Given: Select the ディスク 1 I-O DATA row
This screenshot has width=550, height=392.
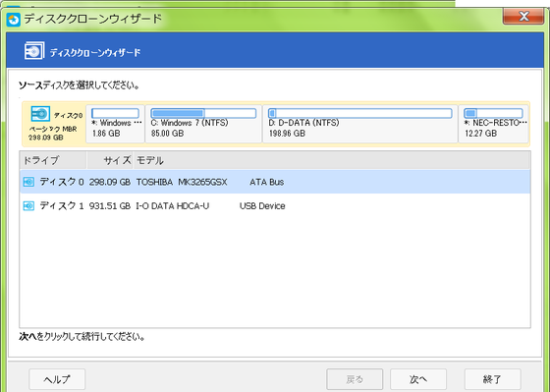Looking at the screenshot, I should (x=275, y=205).
